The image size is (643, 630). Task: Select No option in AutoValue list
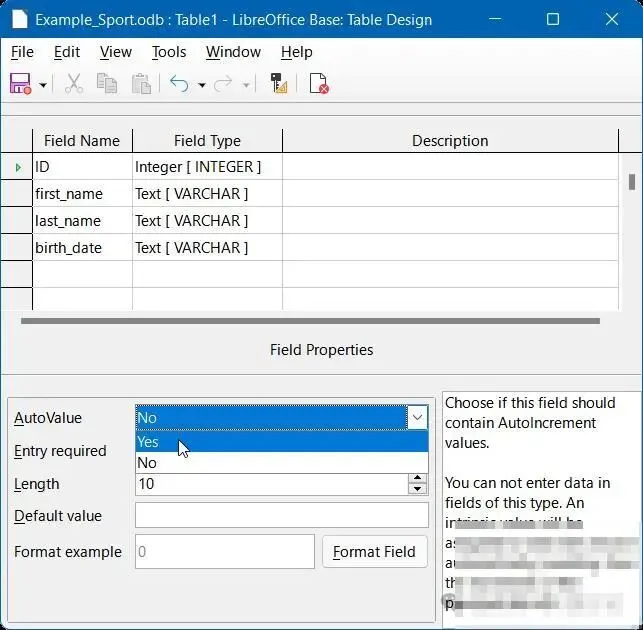point(282,463)
